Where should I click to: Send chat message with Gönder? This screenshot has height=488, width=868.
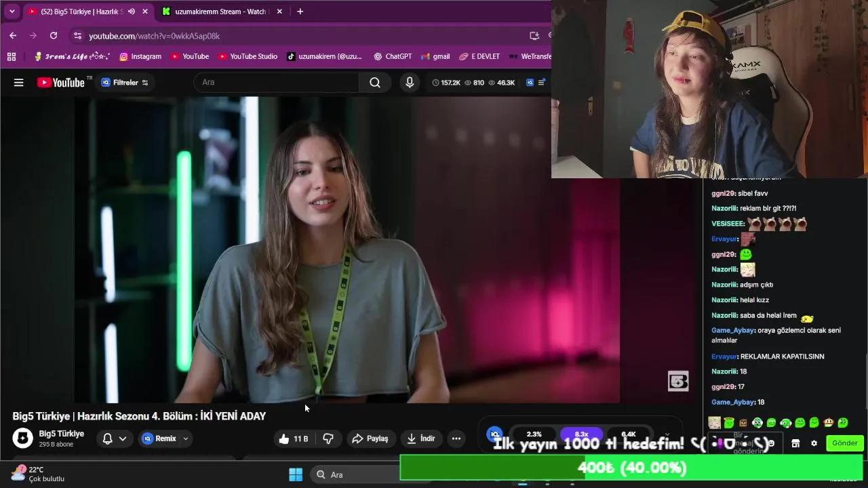point(845,443)
